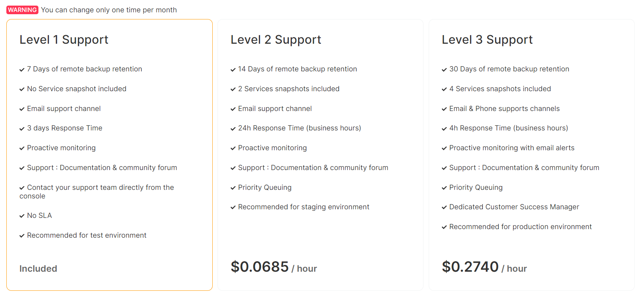644x296 pixels.
Task: Choose the Level 2 Support plan heading
Action: pos(276,40)
